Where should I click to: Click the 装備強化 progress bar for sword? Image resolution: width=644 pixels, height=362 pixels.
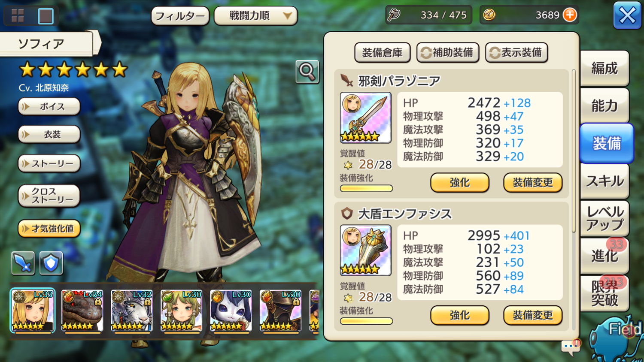tap(366, 188)
